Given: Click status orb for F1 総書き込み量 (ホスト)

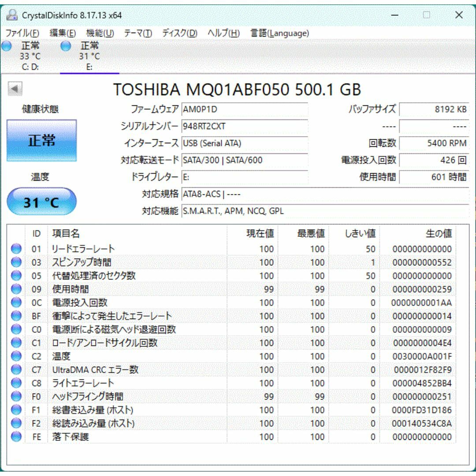Looking at the screenshot, I should point(16,409).
